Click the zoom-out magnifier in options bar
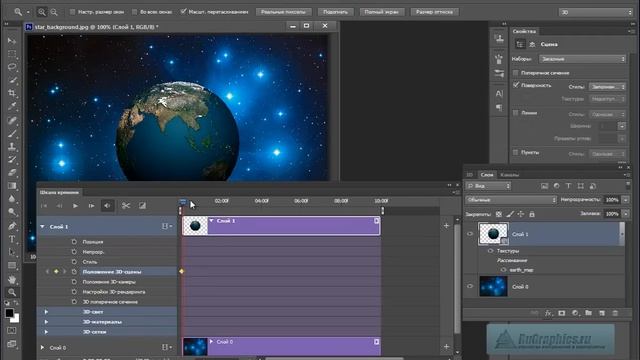 (x=54, y=12)
